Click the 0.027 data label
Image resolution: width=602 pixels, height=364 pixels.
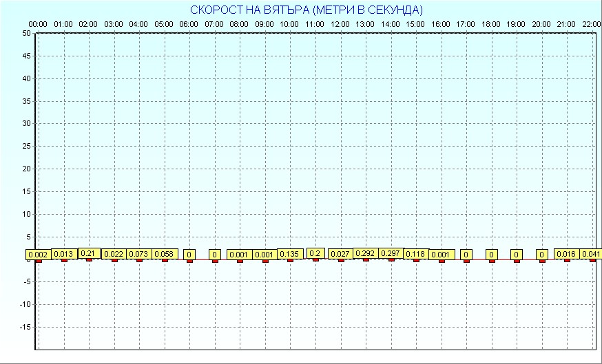point(340,255)
